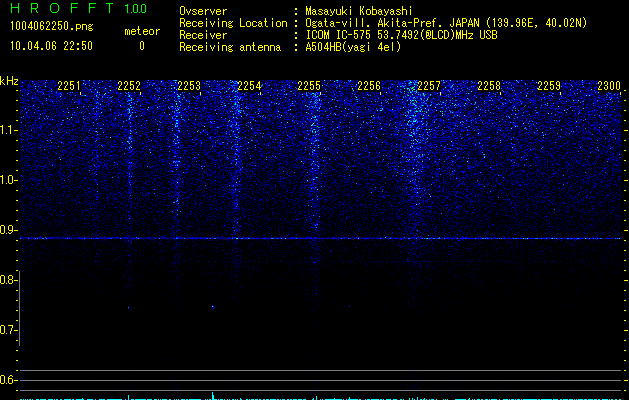The width and height of the screenshot is (629, 400).
Task: Click the 0.8 kHz axis label
Action: 8,280
